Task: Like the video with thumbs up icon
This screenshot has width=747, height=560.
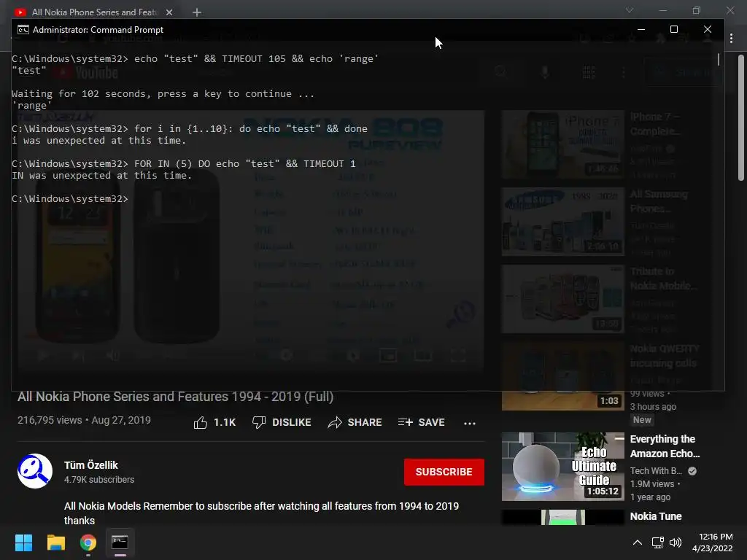Action: point(201,422)
